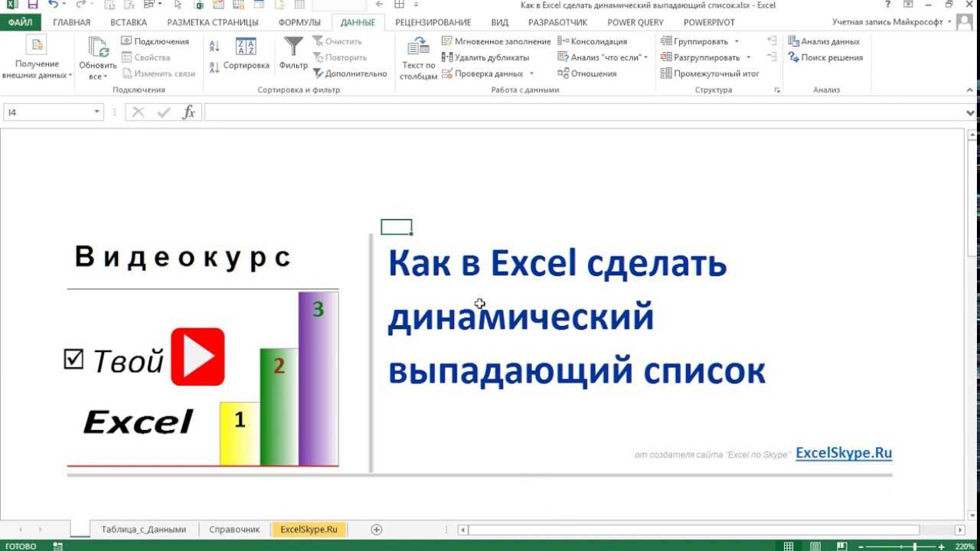The image size is (980, 551).
Task: Expand the Разгруппировать dropdown arrow
Action: [x=748, y=57]
